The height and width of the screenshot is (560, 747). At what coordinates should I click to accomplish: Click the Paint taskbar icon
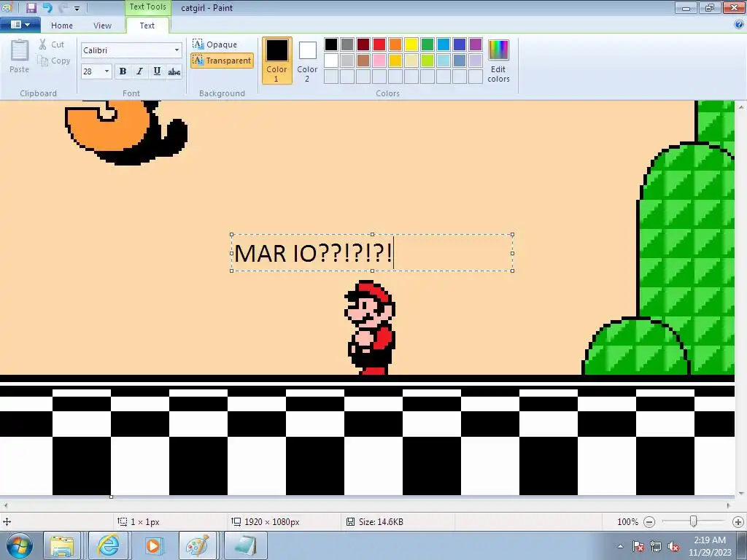(198, 545)
